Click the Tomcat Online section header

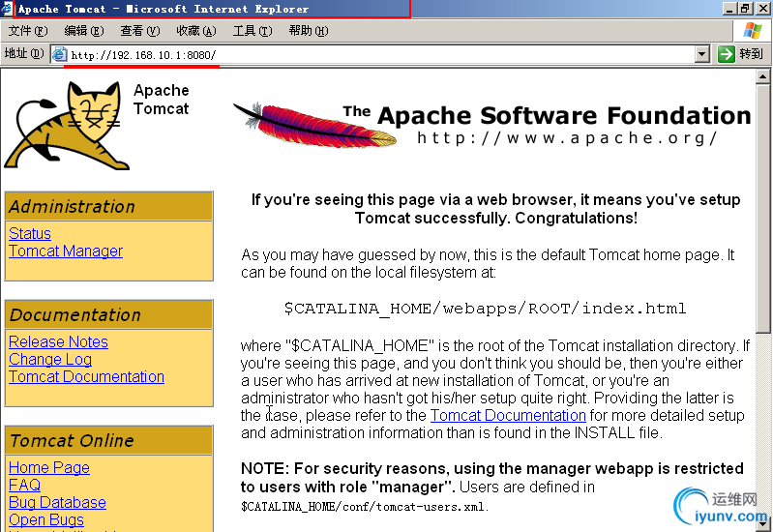pyautogui.click(x=108, y=440)
